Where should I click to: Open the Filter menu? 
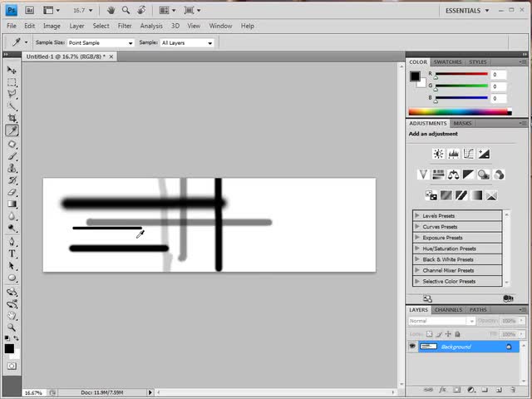pos(125,26)
